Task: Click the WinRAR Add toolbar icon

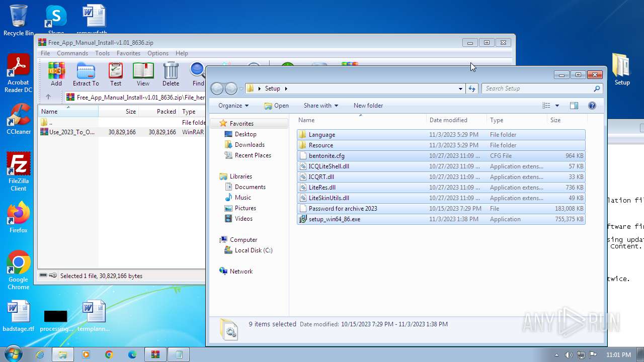Action: pyautogui.click(x=56, y=74)
